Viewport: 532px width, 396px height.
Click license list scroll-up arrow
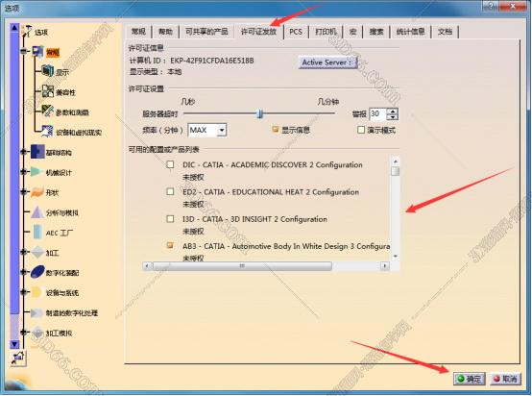[x=395, y=161]
